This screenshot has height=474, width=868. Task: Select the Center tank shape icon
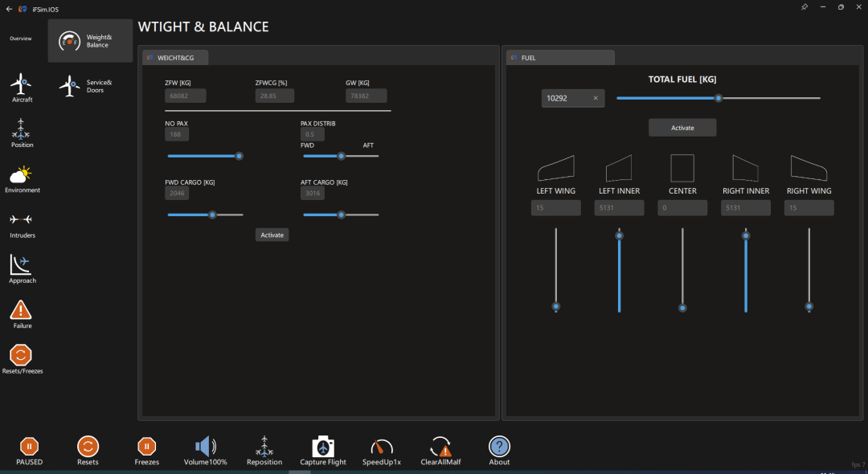tap(682, 168)
